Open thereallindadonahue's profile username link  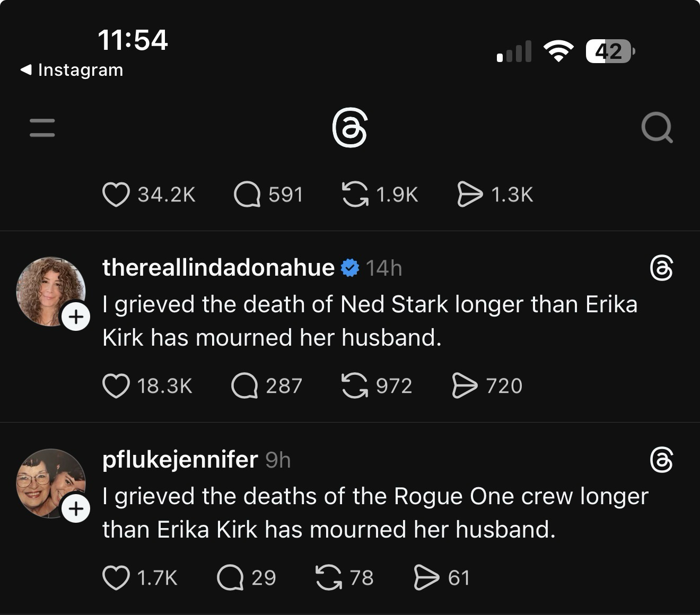click(x=218, y=268)
